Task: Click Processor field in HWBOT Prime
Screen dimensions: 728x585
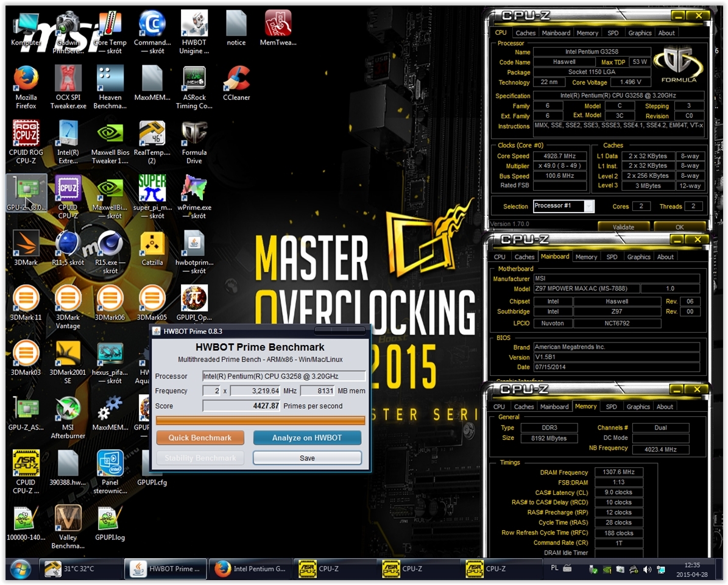Action: [284, 376]
